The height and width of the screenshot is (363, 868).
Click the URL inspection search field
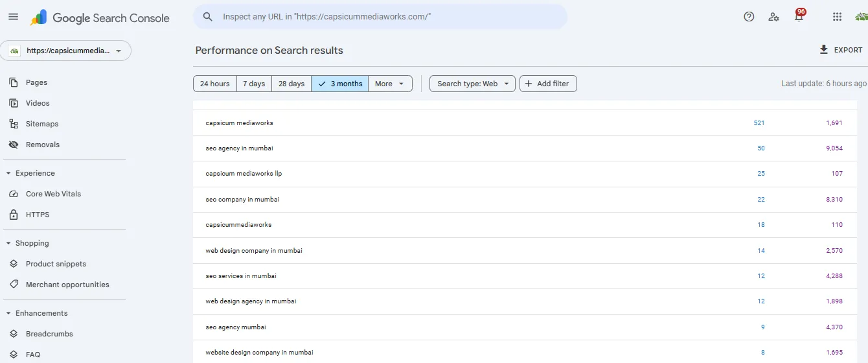point(389,17)
